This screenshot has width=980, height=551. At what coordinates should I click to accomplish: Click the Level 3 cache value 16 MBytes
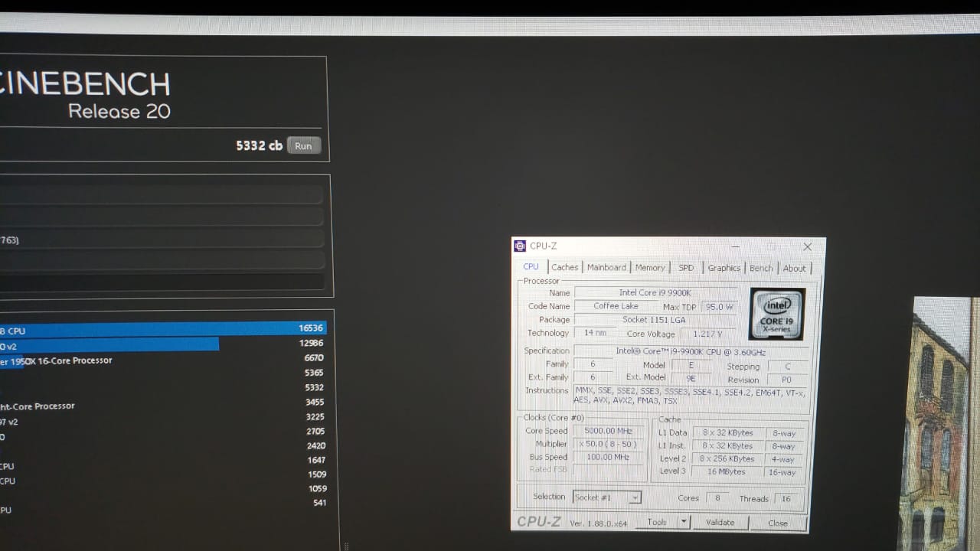(x=726, y=471)
